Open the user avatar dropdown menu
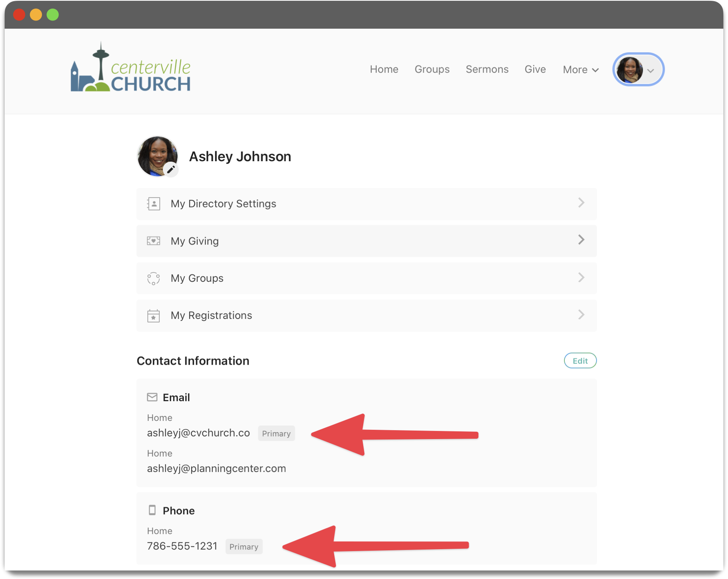The image size is (728, 579). coord(638,70)
